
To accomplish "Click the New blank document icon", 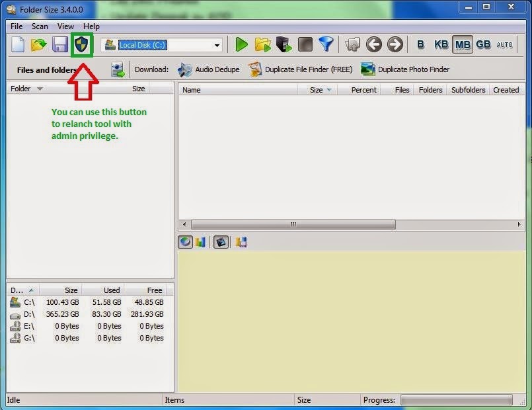I will [18, 44].
